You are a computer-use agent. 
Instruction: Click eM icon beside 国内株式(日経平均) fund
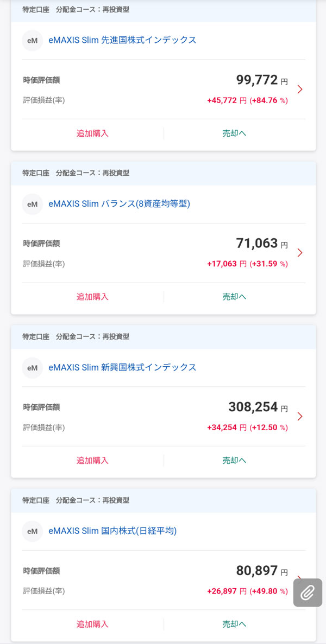[x=33, y=532]
